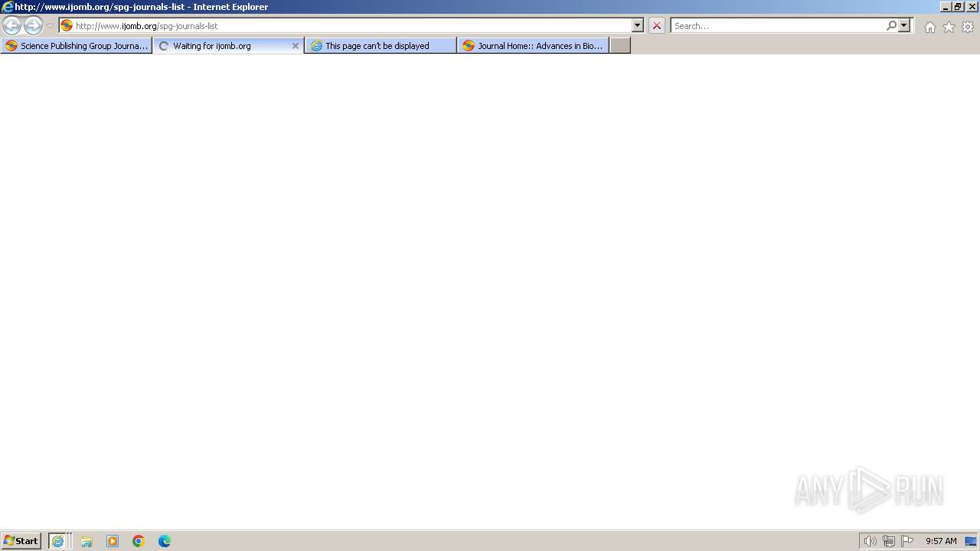Launch Google Chrome from taskbar
980x551 pixels.
[139, 541]
